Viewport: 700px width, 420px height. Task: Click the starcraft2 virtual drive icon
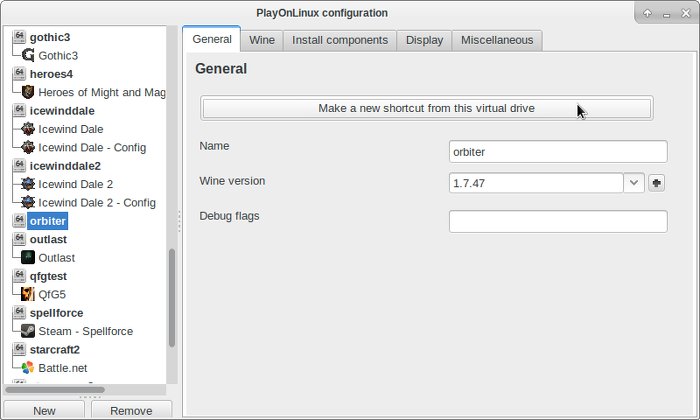click(x=19, y=349)
